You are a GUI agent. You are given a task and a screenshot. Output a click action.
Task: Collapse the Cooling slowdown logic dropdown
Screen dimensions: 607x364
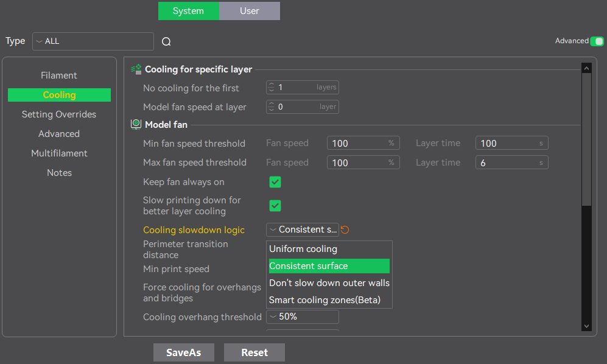(x=302, y=229)
